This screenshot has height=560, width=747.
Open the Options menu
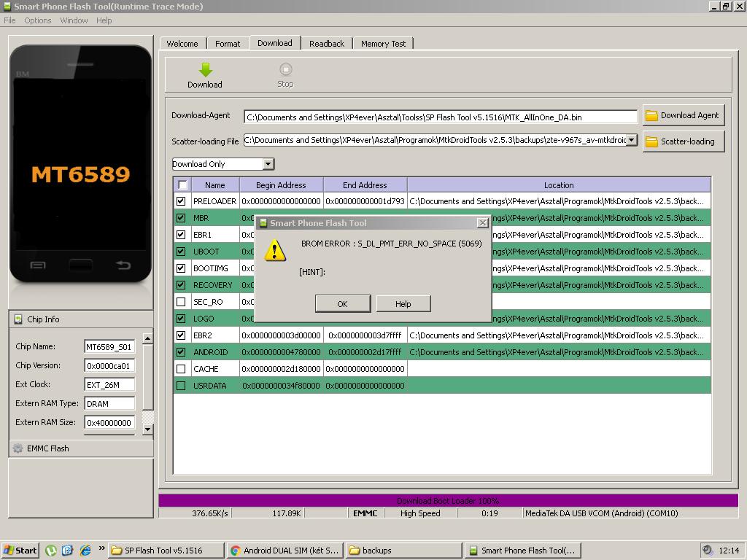point(38,20)
